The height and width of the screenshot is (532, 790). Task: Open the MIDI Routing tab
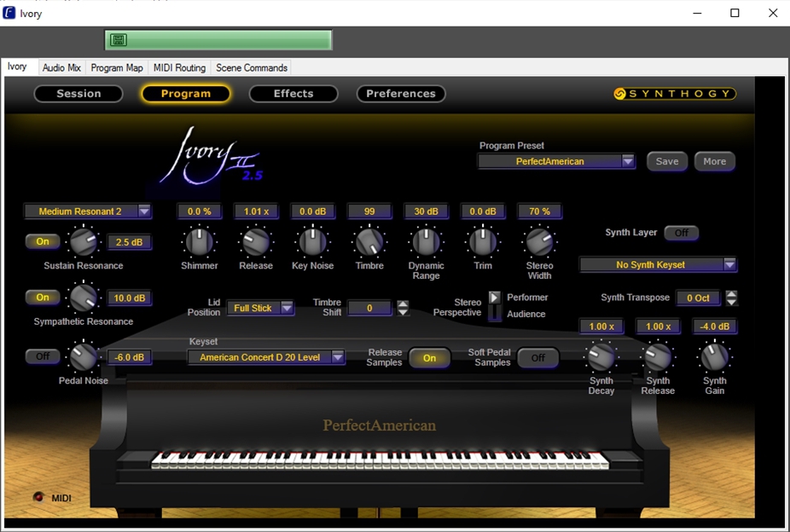point(179,67)
